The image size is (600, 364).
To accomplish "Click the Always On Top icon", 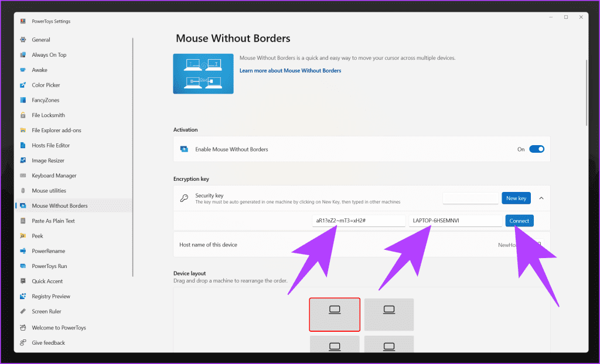I will click(x=23, y=54).
